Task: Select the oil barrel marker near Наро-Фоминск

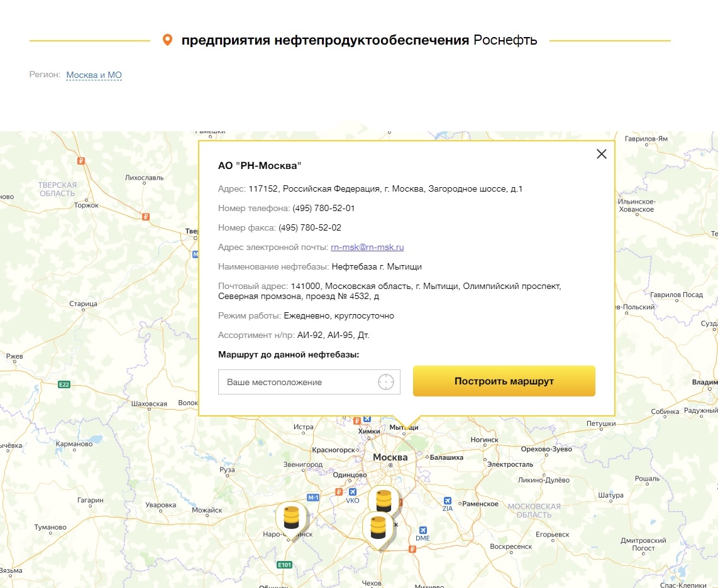Action: point(291,518)
